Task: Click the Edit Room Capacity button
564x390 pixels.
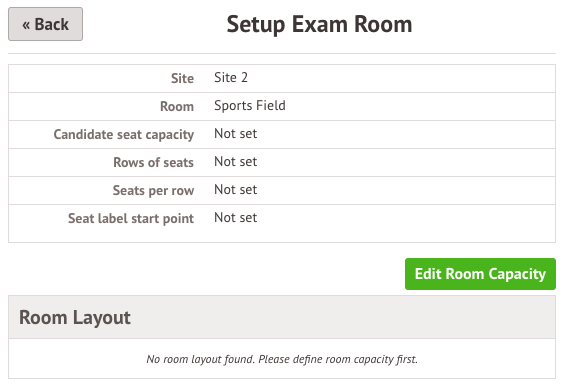Action: coord(480,274)
